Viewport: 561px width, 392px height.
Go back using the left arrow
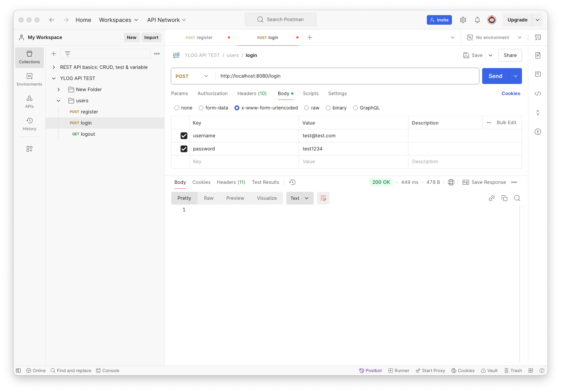[x=52, y=20]
